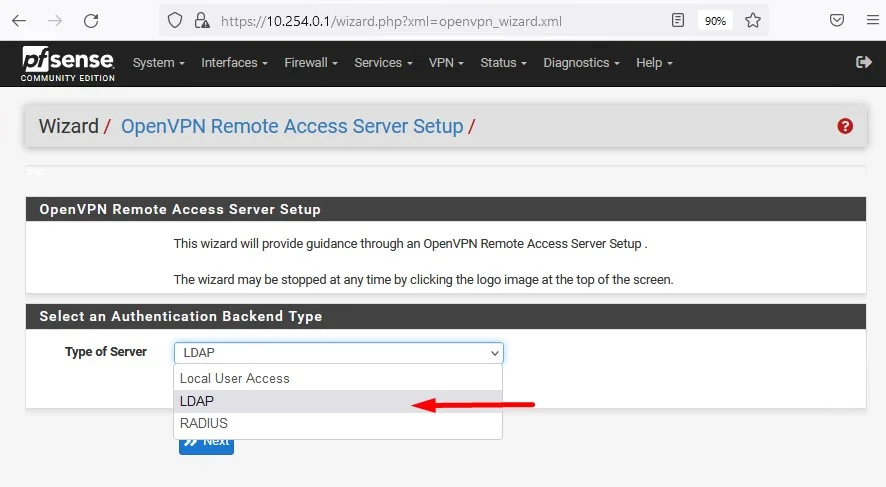Open the Help menu
Viewport: 886px width, 487px height.
[x=654, y=63]
